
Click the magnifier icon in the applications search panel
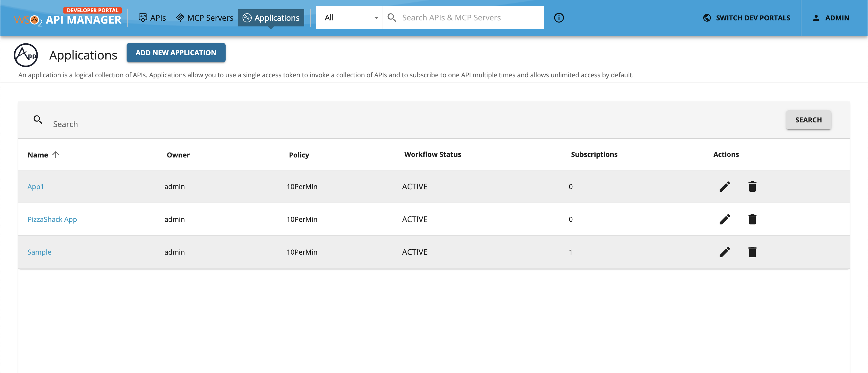click(38, 120)
